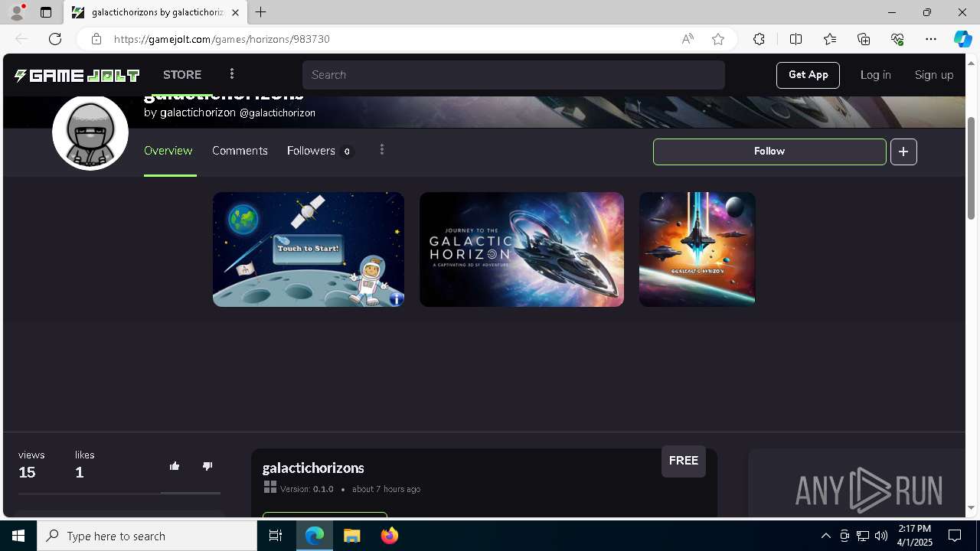980x551 pixels.
Task: Open the notifications action center
Action: pos(955,536)
